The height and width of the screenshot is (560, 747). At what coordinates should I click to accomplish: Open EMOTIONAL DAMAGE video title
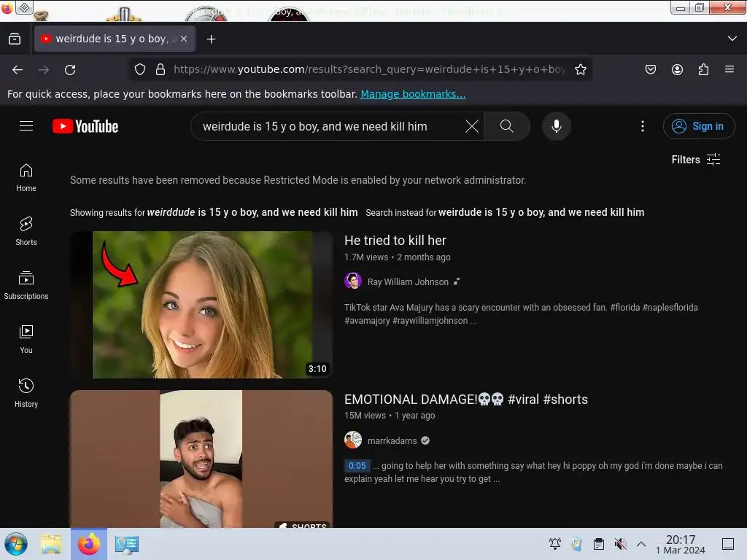466,399
